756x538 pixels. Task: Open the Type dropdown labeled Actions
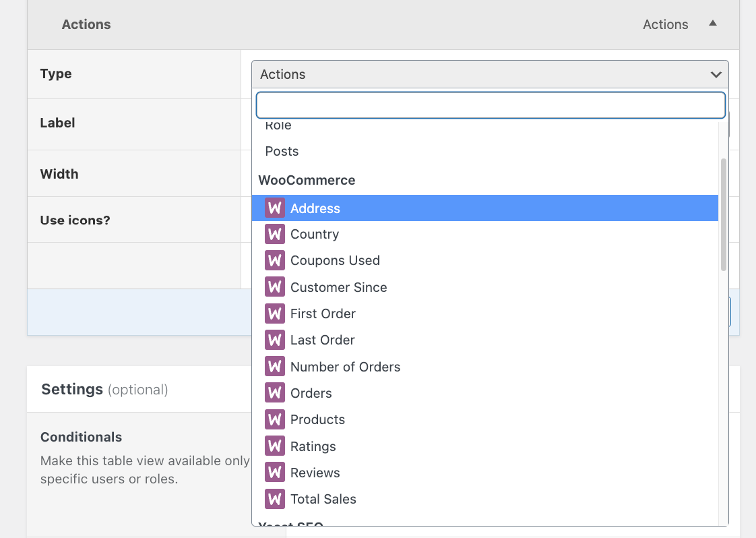coord(490,74)
